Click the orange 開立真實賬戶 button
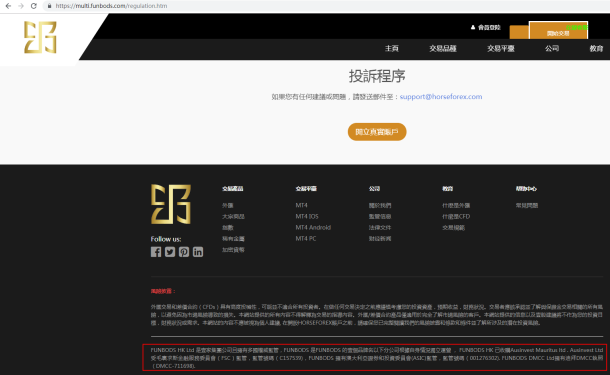 (377, 132)
